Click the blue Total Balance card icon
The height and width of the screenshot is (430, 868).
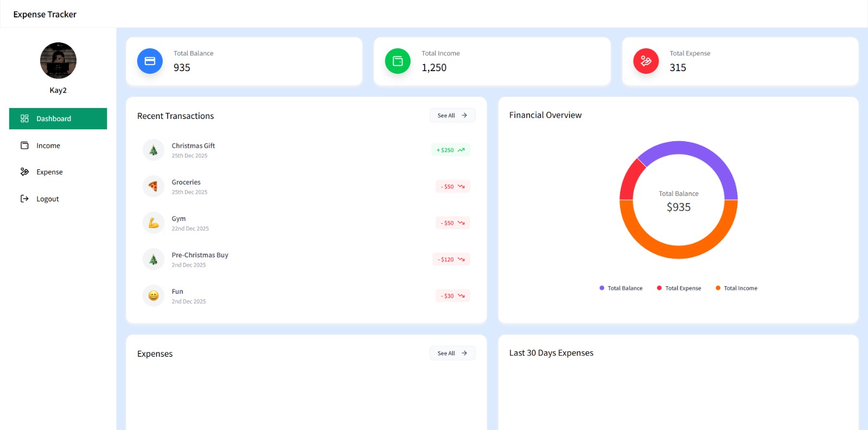click(150, 61)
